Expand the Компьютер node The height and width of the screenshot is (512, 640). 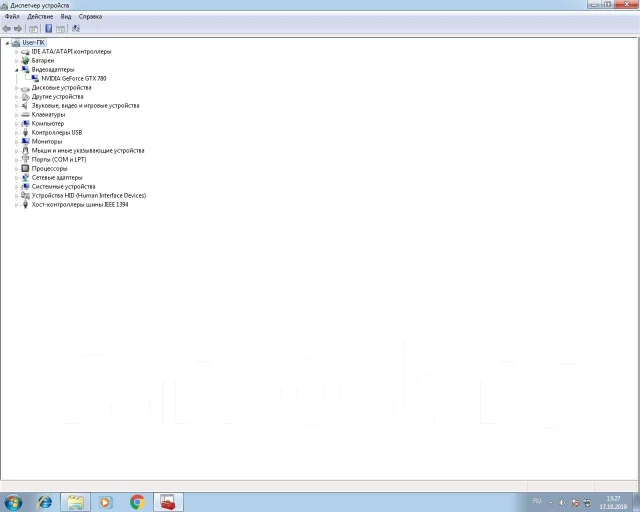17,124
